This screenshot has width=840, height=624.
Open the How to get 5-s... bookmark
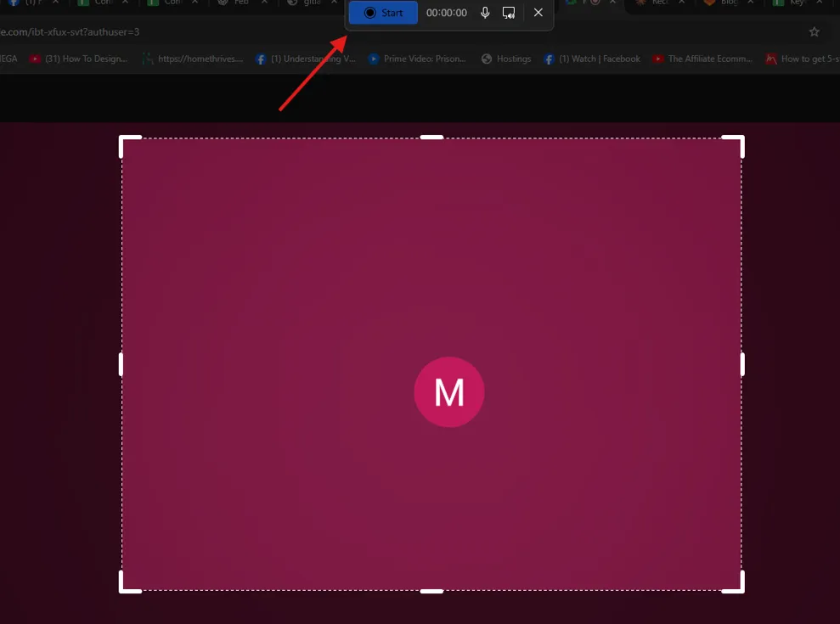coord(802,59)
